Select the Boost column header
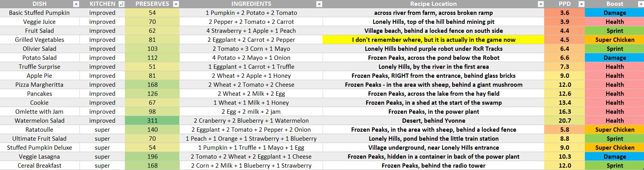The height and width of the screenshot is (170, 644). 614,4
